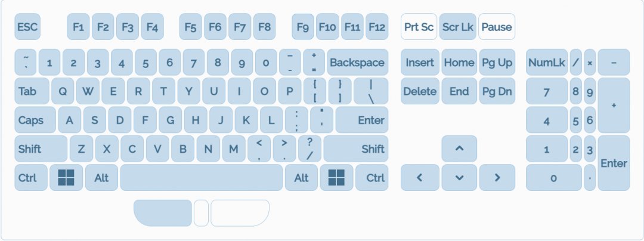Hit the down arrow key
Image resolution: width=644 pixels, height=241 pixels.
click(459, 178)
